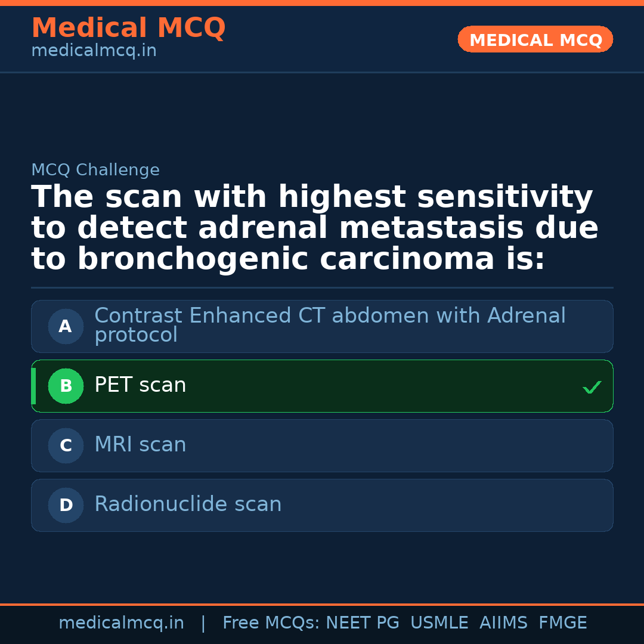Click USMLE in the footer
The width and height of the screenshot is (644, 644).
(439, 623)
